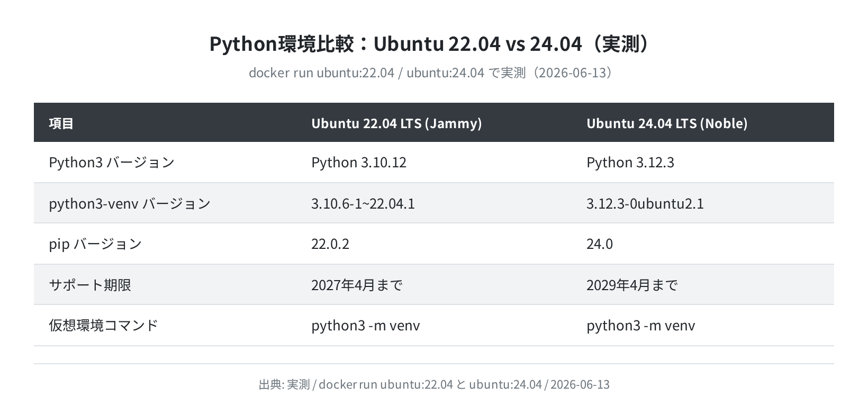Click the '3.12.3-0ubuntu2.1' cell
The image size is (868, 413).
tap(645, 203)
